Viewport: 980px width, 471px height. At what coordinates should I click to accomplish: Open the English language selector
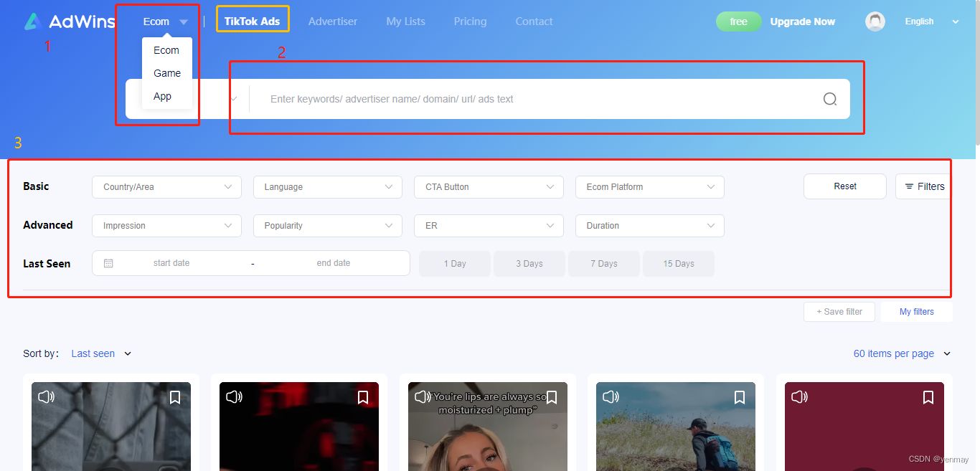pyautogui.click(x=931, y=22)
